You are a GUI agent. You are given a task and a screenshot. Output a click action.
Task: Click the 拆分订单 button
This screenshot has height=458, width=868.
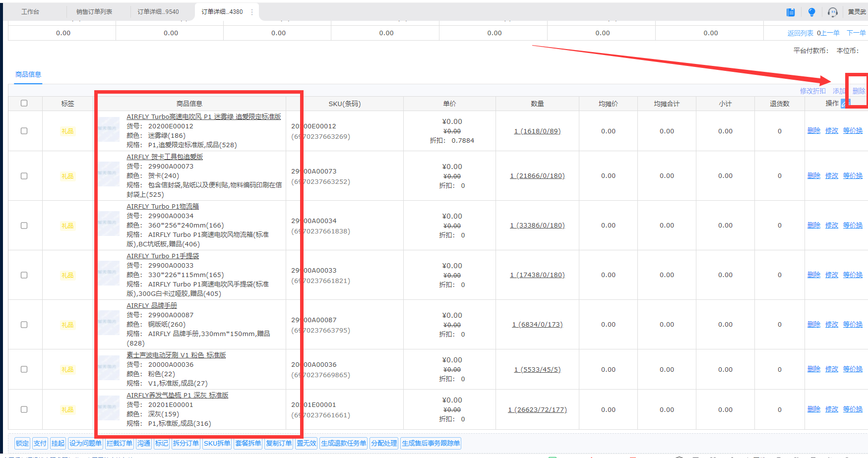pos(186,443)
